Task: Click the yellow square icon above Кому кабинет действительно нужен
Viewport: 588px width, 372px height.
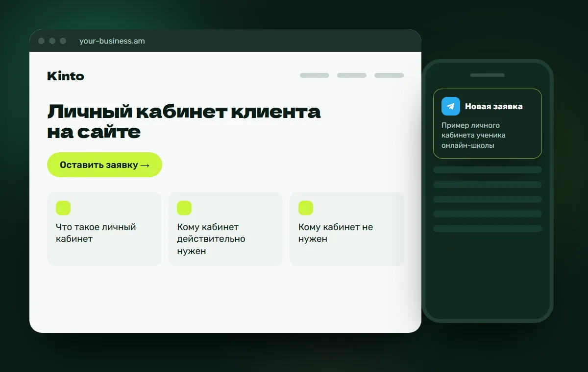Action: (x=184, y=208)
